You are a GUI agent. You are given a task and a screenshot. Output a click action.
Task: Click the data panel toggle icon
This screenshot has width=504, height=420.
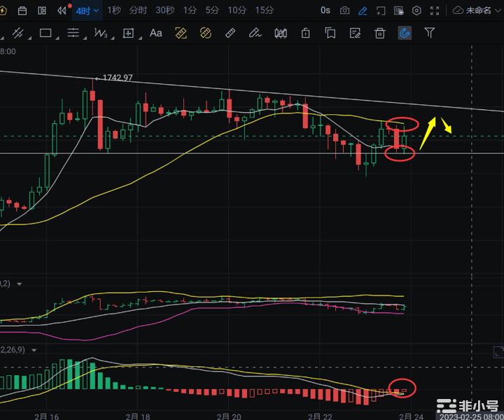tap(399, 11)
